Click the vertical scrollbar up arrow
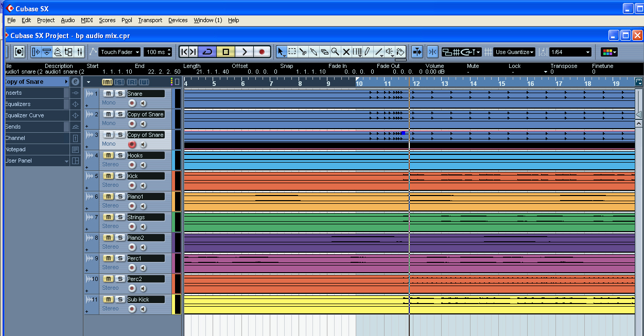This screenshot has width=644, height=336. [639, 124]
